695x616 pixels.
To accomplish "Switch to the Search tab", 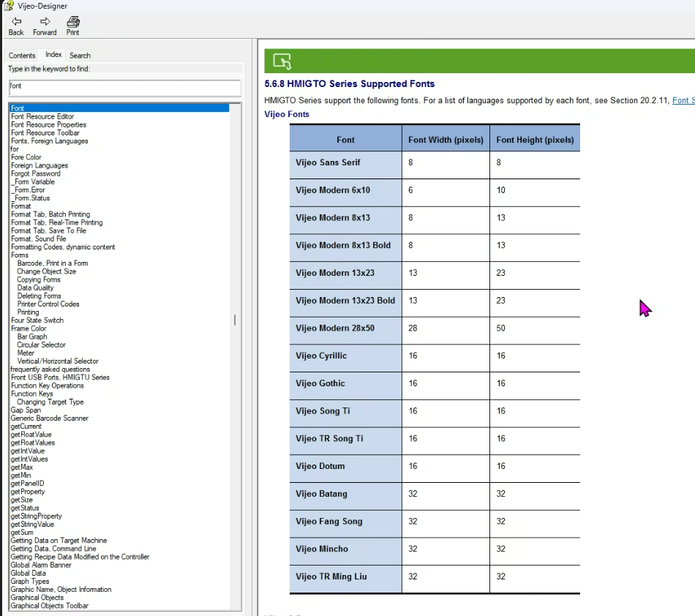I will pos(80,56).
